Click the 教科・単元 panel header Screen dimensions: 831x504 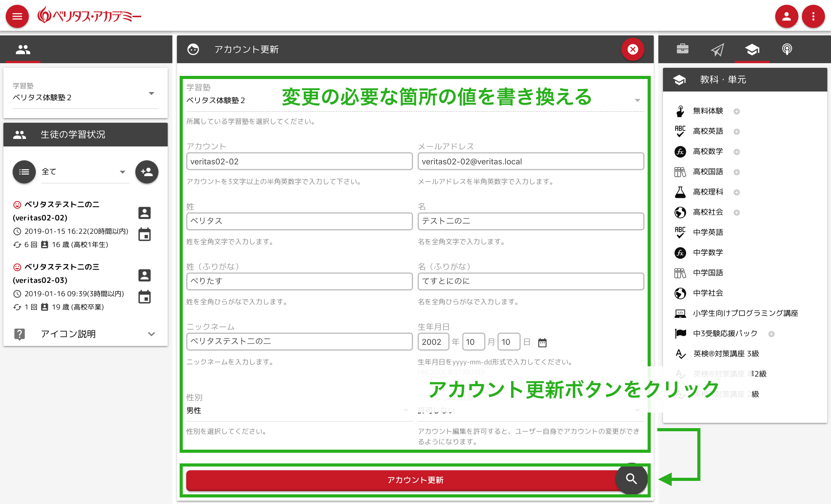(745, 80)
